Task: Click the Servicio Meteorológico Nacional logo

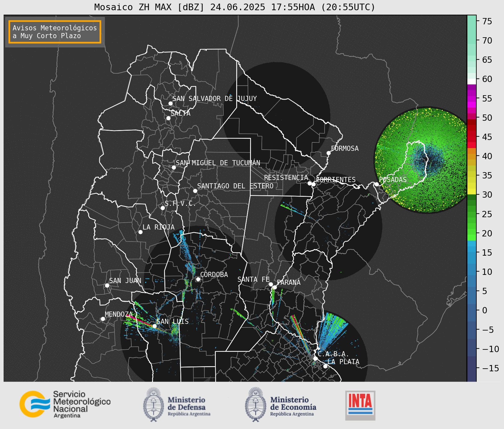Action: [65, 404]
